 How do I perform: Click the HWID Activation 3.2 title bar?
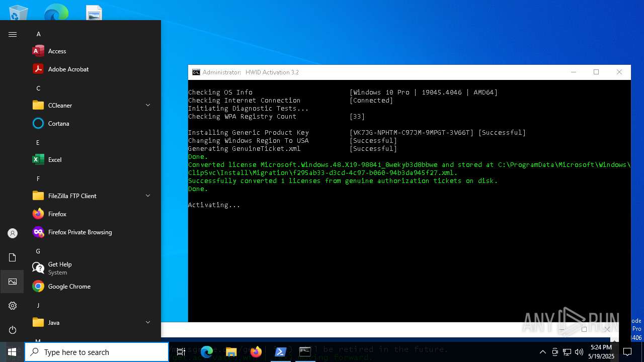375,72
